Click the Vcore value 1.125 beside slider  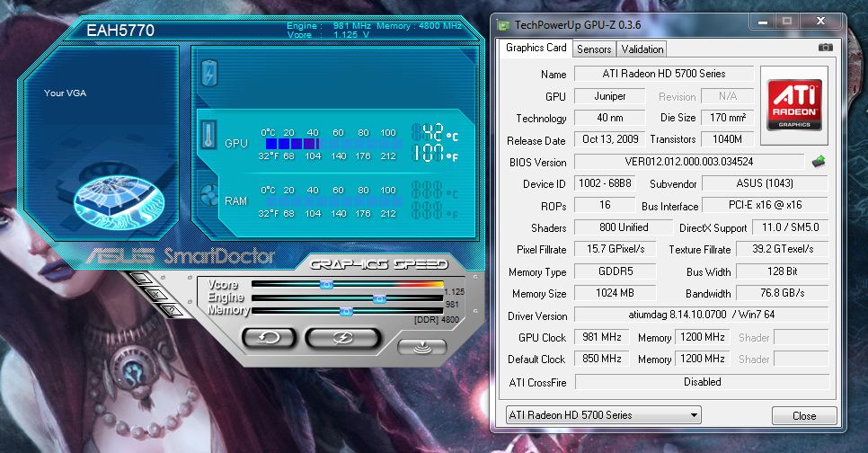pos(454,291)
